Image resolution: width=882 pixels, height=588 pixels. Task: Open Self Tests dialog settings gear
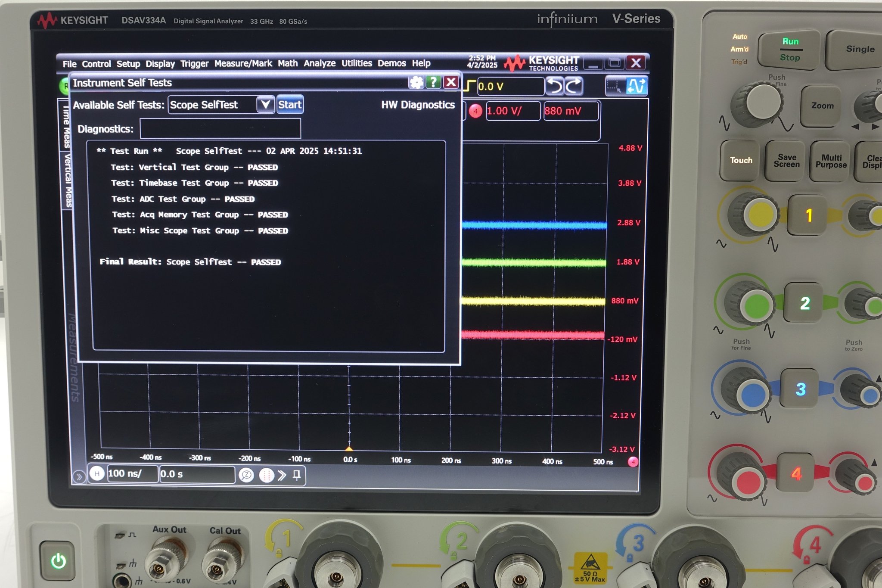click(416, 82)
